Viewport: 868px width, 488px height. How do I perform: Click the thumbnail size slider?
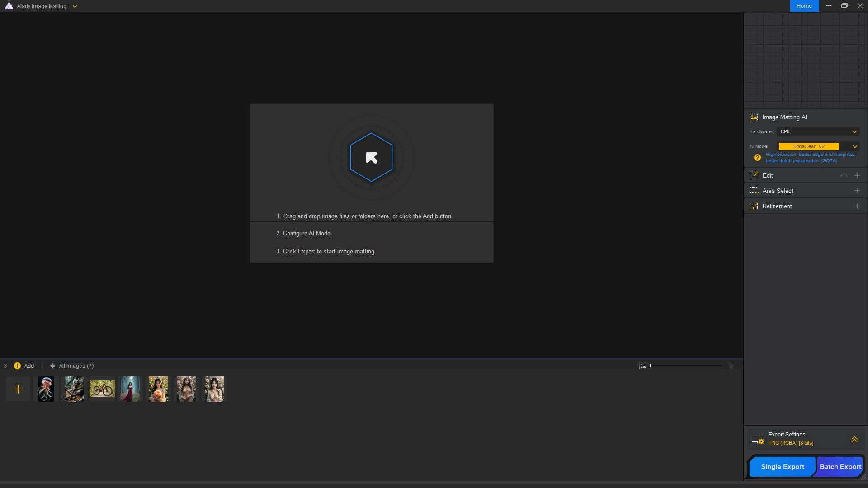[x=685, y=366]
